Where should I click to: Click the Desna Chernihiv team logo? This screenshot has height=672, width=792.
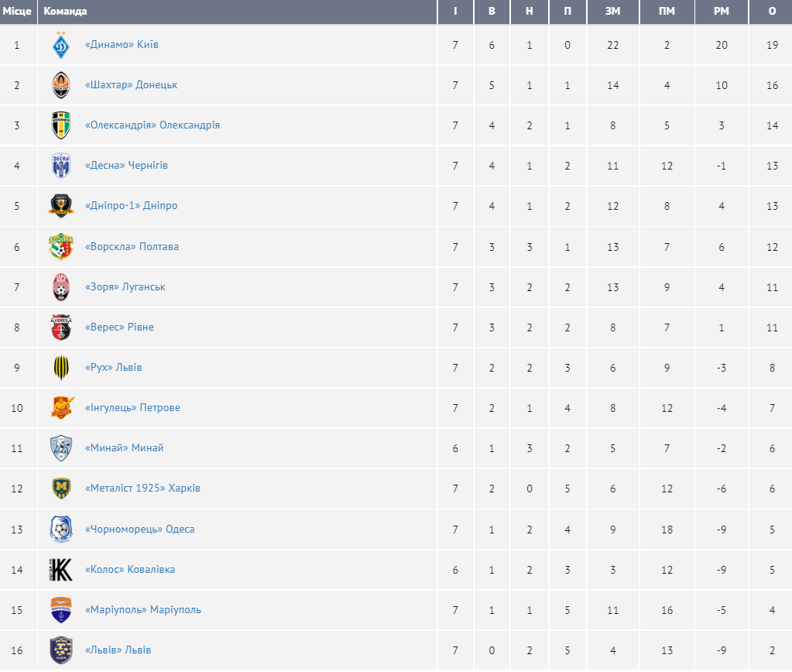pyautogui.click(x=61, y=166)
